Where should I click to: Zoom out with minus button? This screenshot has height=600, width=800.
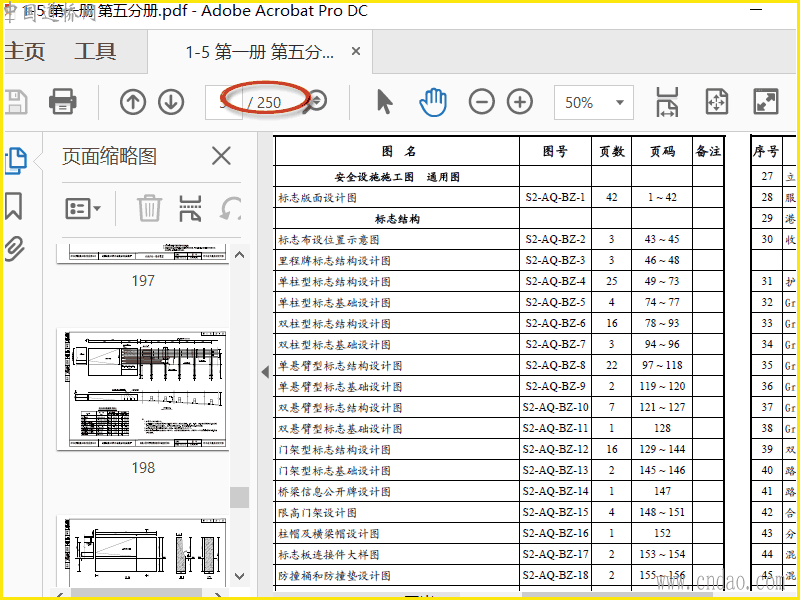pos(482,102)
